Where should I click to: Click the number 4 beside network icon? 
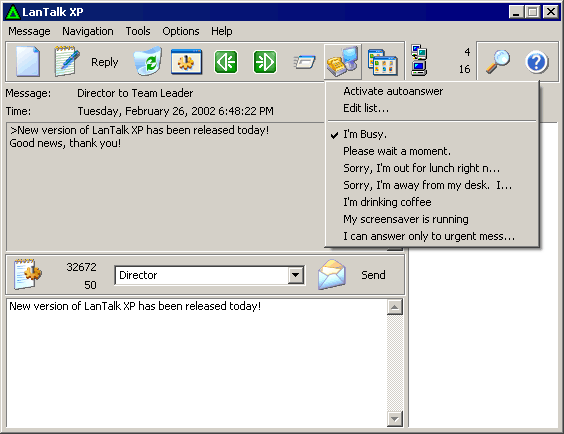click(467, 52)
